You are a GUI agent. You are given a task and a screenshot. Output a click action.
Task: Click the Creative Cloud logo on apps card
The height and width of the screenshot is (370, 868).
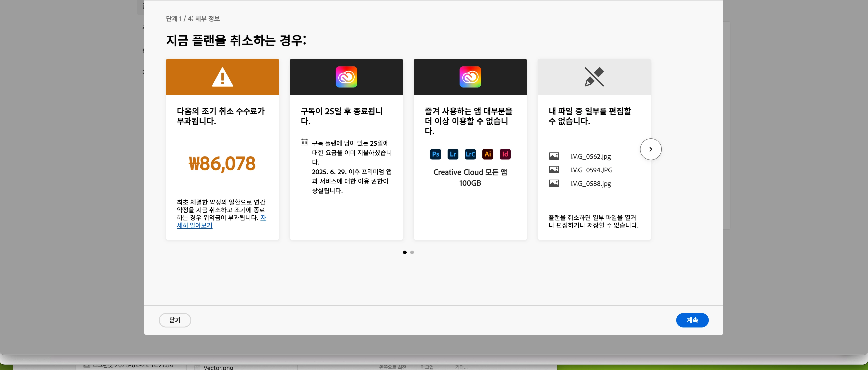[470, 77]
